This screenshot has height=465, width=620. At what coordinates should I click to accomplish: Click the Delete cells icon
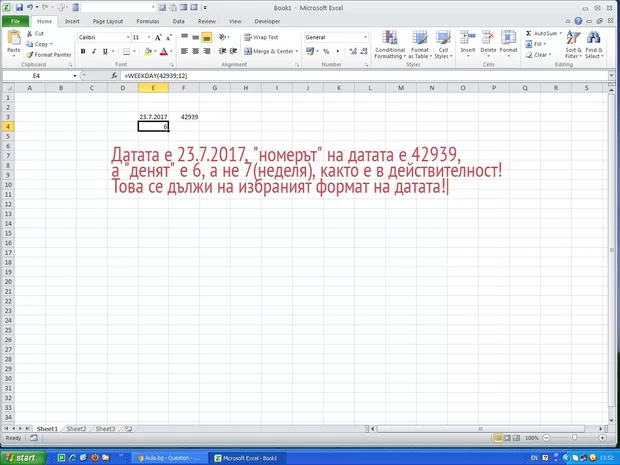[488, 45]
